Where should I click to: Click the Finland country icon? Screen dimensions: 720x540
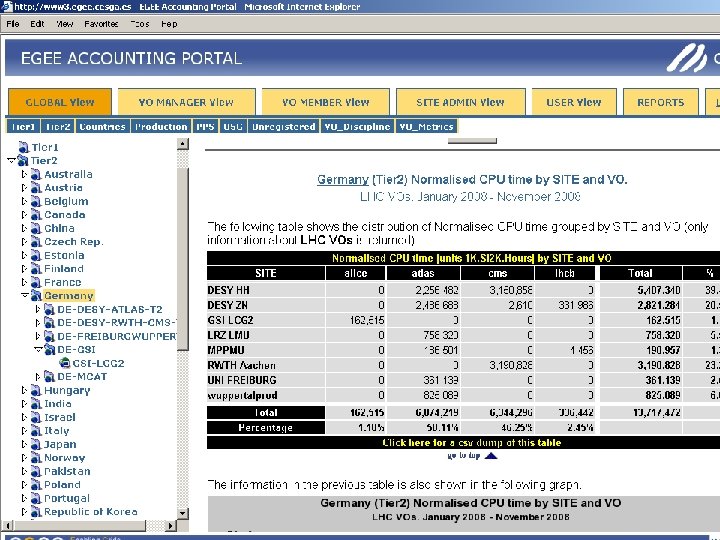(x=36, y=269)
